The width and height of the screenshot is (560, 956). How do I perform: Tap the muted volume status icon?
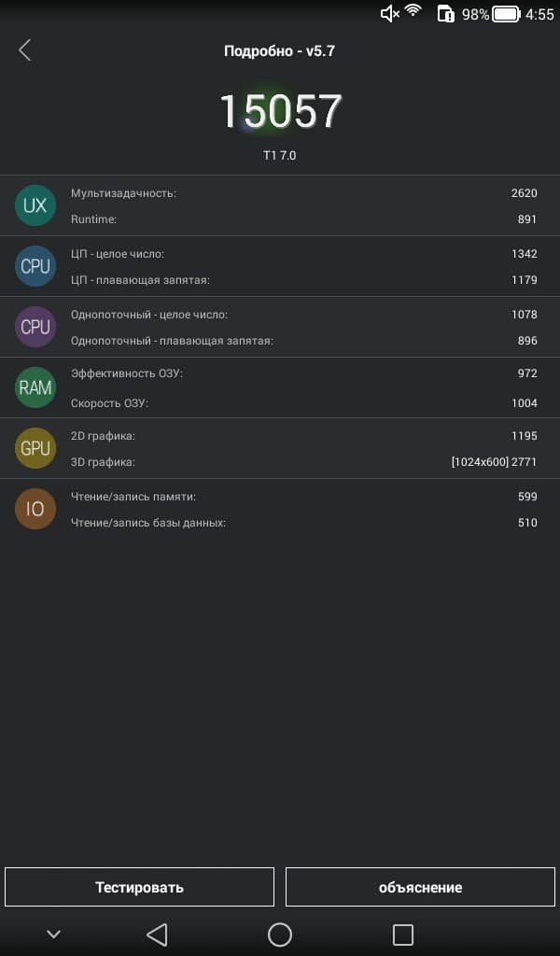[390, 13]
